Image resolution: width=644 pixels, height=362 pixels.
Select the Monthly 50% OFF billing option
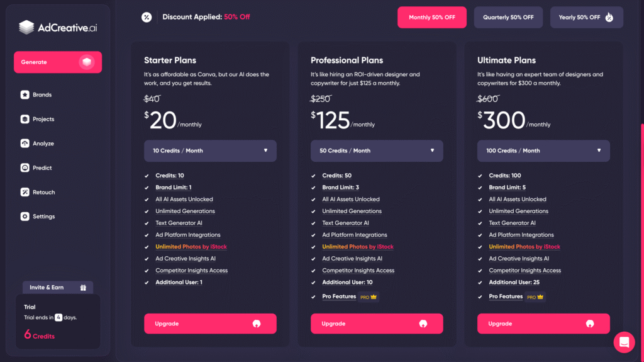(432, 18)
